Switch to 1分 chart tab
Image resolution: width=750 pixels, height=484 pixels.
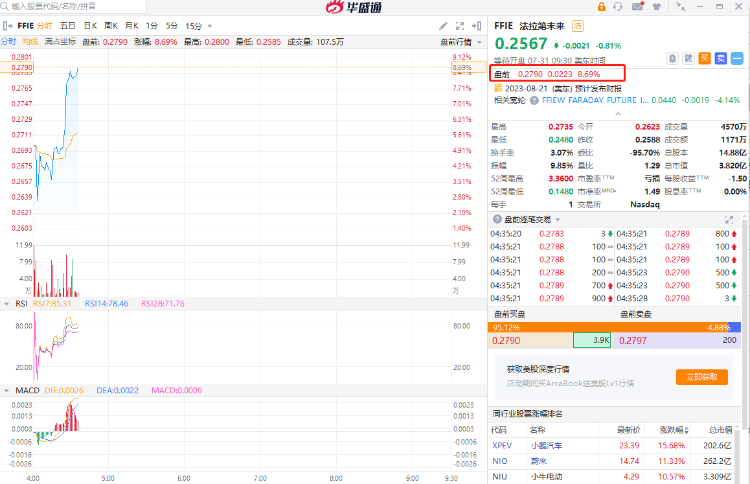pos(152,26)
